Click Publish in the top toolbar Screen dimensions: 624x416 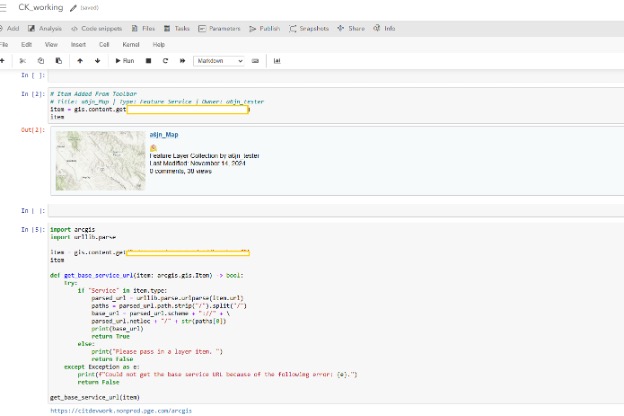(x=265, y=28)
